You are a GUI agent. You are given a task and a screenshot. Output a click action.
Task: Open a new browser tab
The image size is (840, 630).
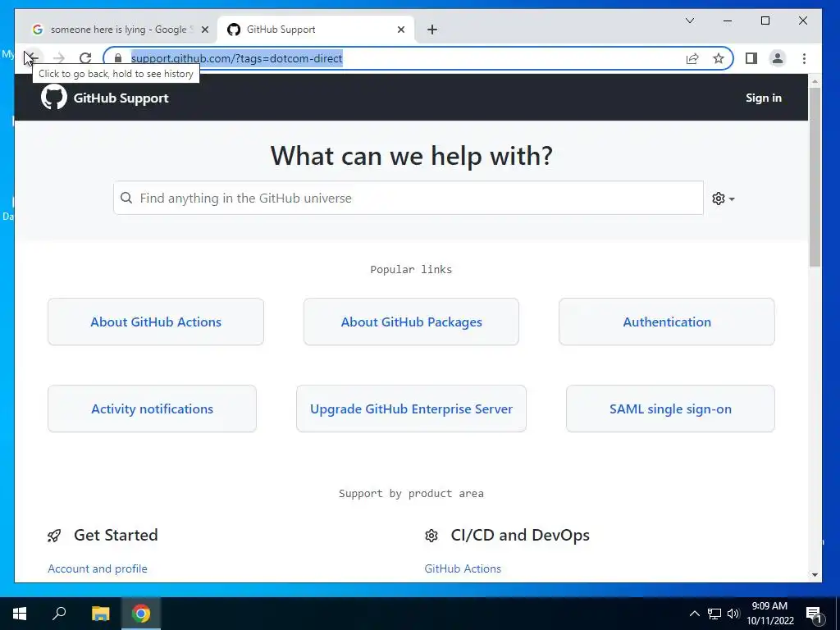pyautogui.click(x=432, y=30)
